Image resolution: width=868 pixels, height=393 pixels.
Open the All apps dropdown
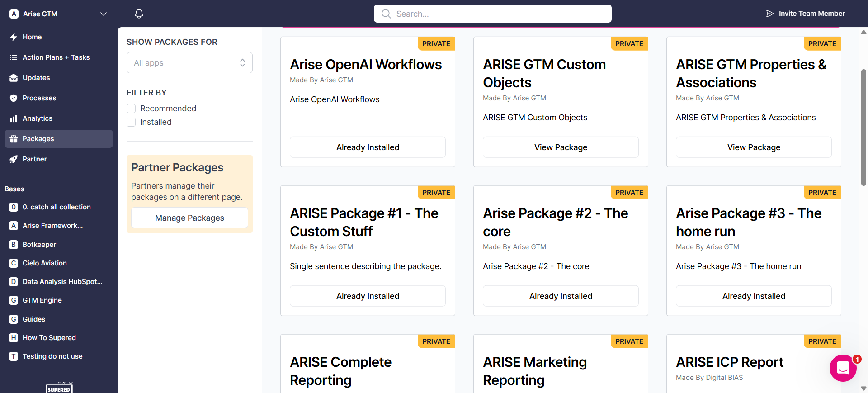[189, 63]
